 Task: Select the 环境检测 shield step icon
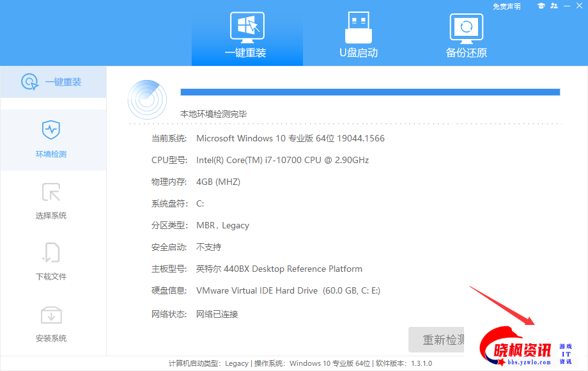coord(51,130)
